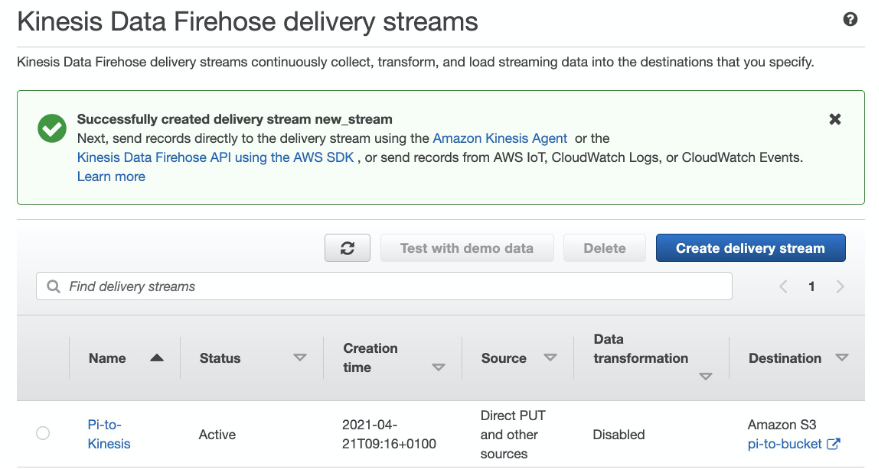Open pi-to-bucket external link icon
Viewport: 879px width, 470px height.
[833, 444]
